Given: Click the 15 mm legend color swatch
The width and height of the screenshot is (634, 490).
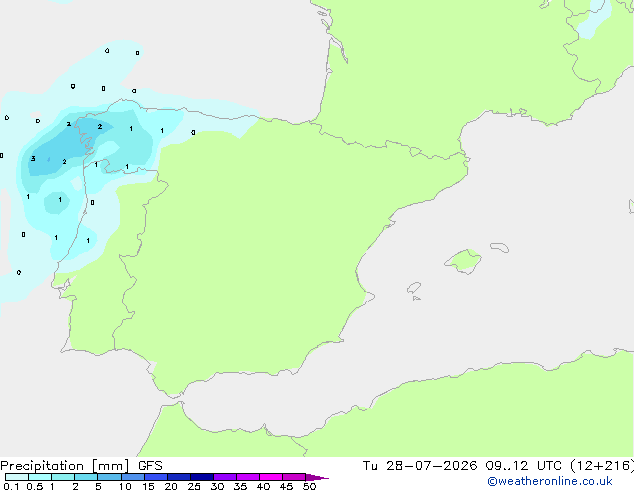Looking at the screenshot, I should coord(156,477).
